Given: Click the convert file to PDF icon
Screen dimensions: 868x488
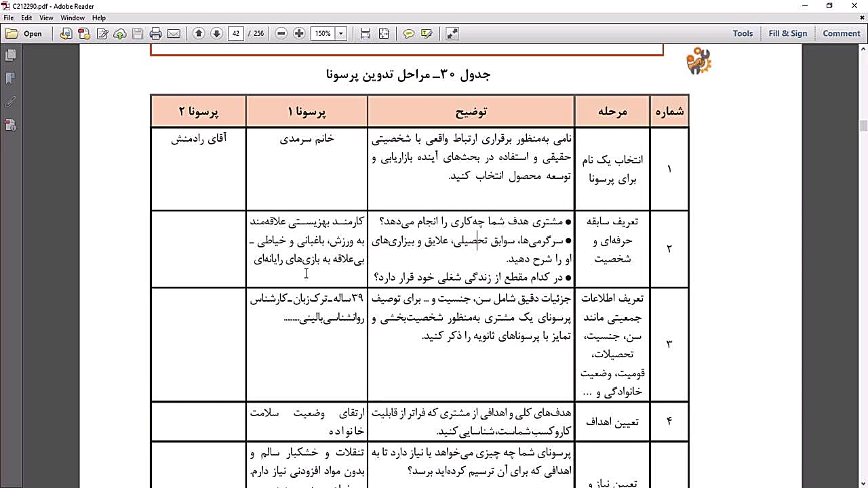Looking at the screenshot, I should [66, 33].
